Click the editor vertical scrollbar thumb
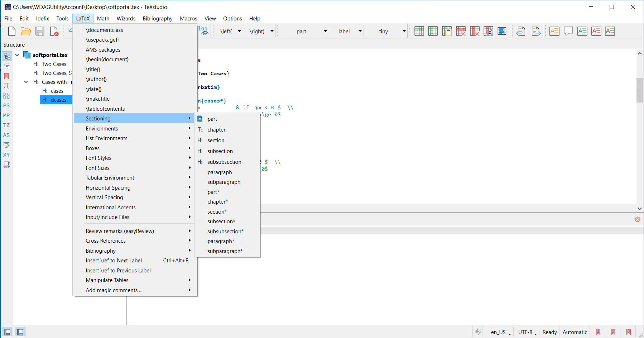The width and height of the screenshot is (644, 338). pyautogui.click(x=640, y=90)
